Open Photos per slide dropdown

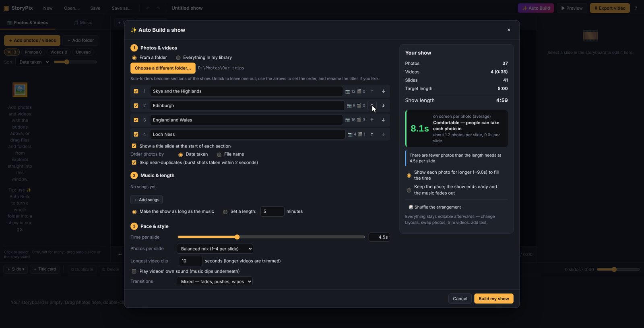[x=215, y=249]
